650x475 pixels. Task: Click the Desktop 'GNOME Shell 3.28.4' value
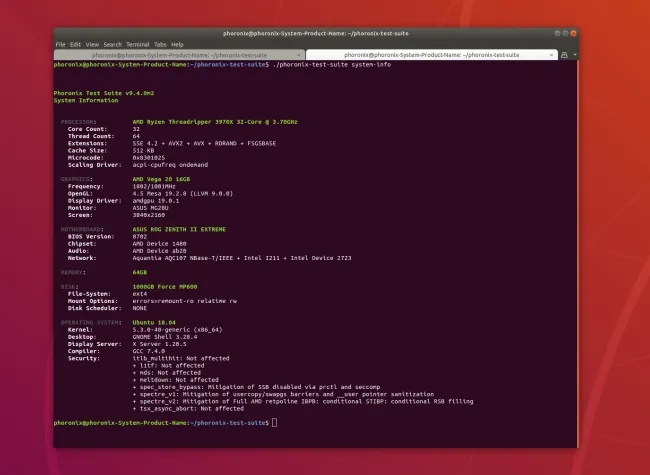(165, 337)
